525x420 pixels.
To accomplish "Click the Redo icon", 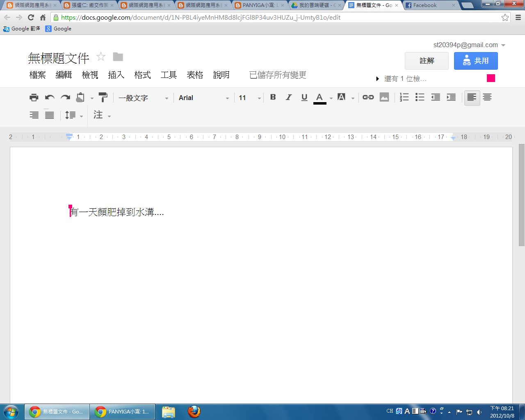I will 65,98.
